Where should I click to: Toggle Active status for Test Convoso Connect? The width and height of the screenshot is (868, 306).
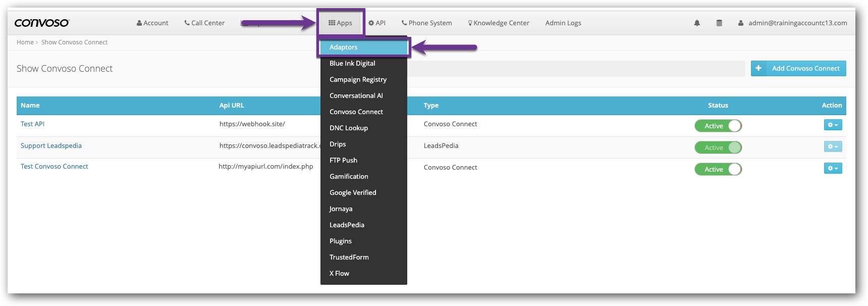pyautogui.click(x=718, y=169)
